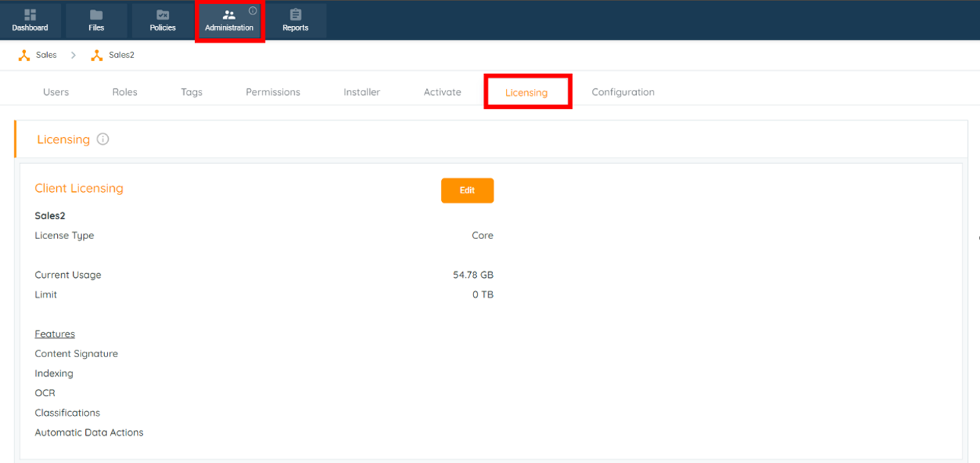
Task: Click the info icon beside Licensing heading
Action: click(x=103, y=139)
